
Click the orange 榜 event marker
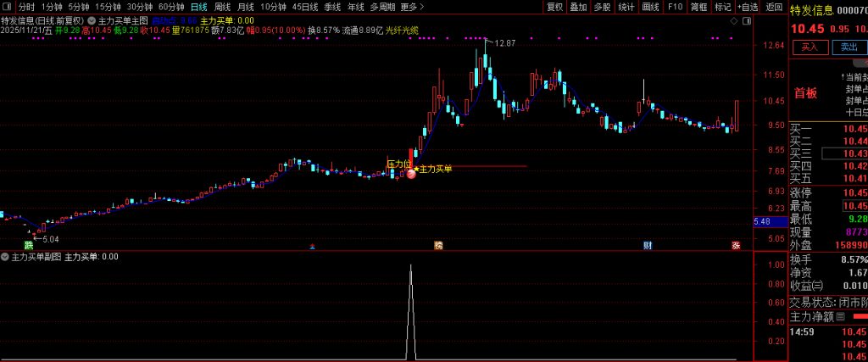click(x=438, y=245)
